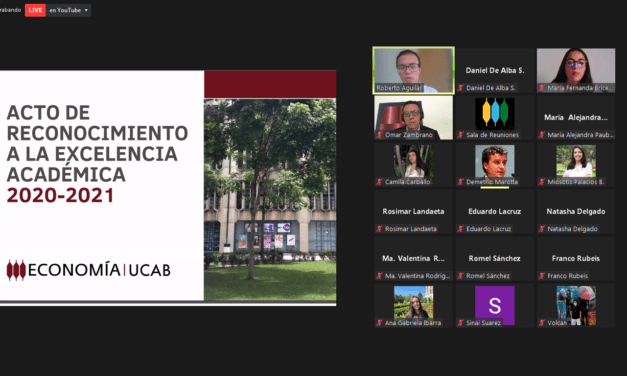Image resolution: width=627 pixels, height=376 pixels.
Task: Click muted mic icon for Romel Sánchez
Action: pyautogui.click(x=461, y=276)
